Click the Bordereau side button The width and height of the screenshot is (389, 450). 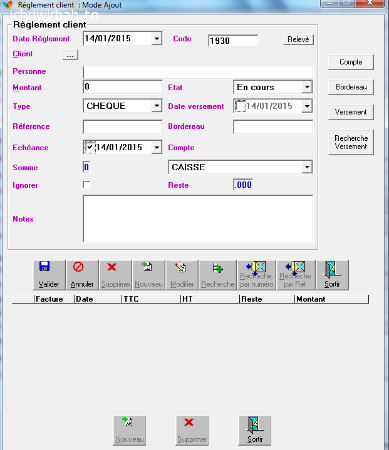coord(351,87)
